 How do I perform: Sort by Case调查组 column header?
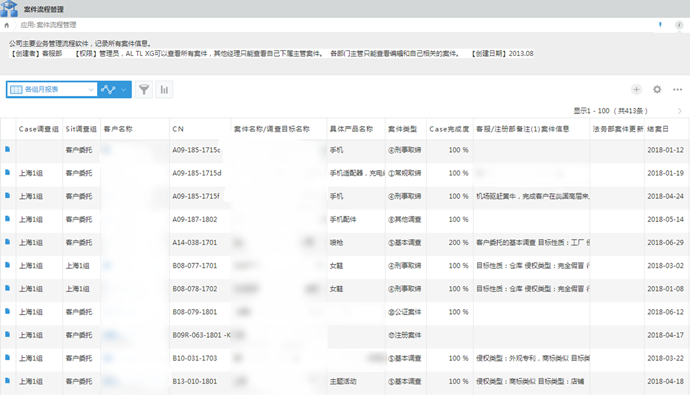[39, 129]
